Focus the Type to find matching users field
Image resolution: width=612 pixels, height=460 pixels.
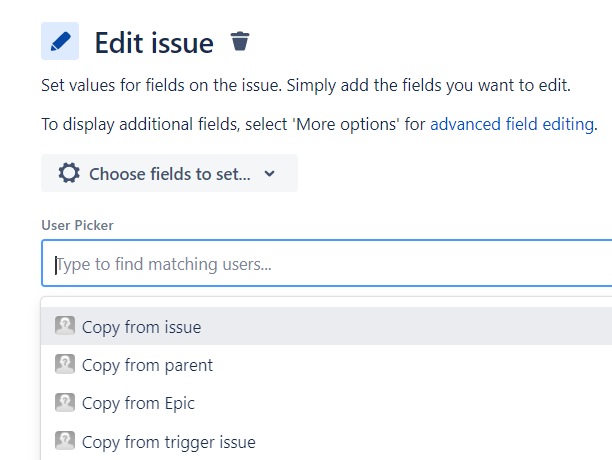(327, 263)
